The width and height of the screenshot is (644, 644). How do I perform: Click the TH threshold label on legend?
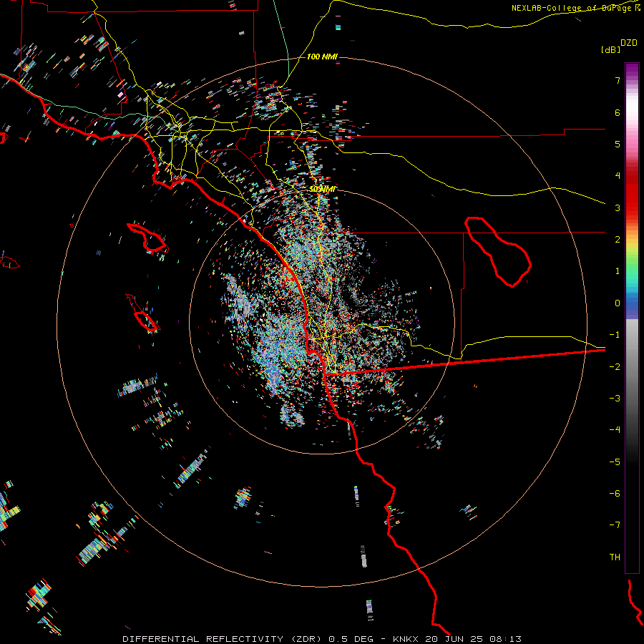point(615,557)
